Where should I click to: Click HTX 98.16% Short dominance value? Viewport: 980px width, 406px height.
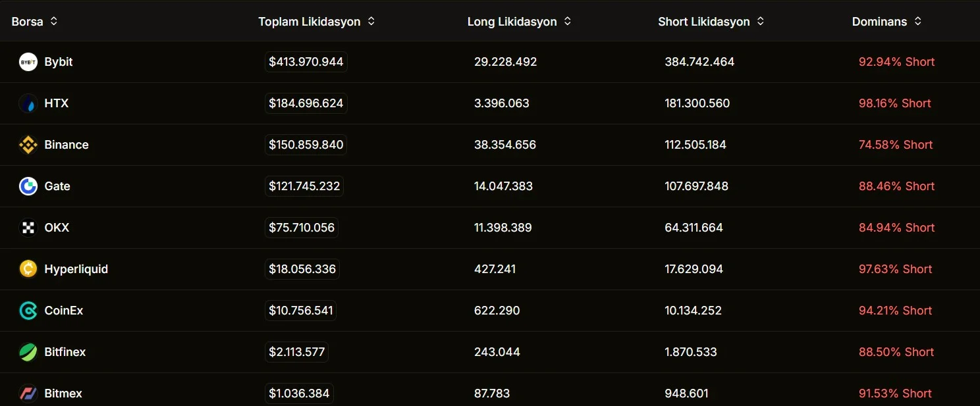click(894, 103)
